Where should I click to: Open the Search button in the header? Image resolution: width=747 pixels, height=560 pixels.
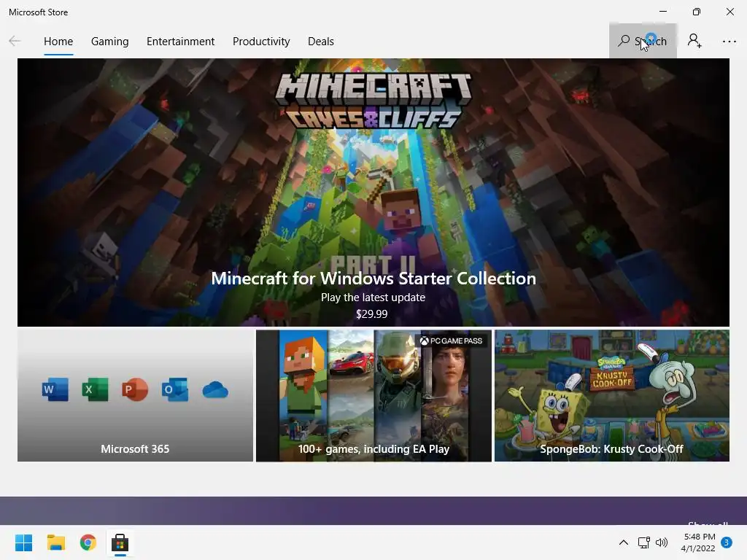pos(643,41)
